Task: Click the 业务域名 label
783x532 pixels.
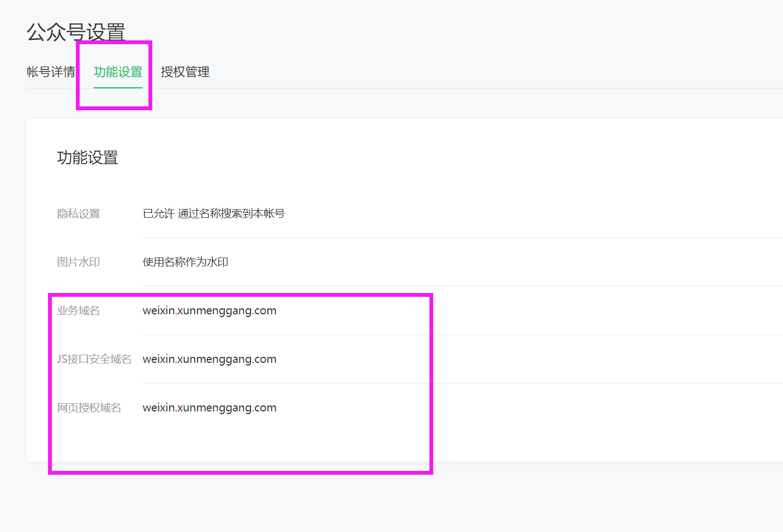Action: pos(79,311)
